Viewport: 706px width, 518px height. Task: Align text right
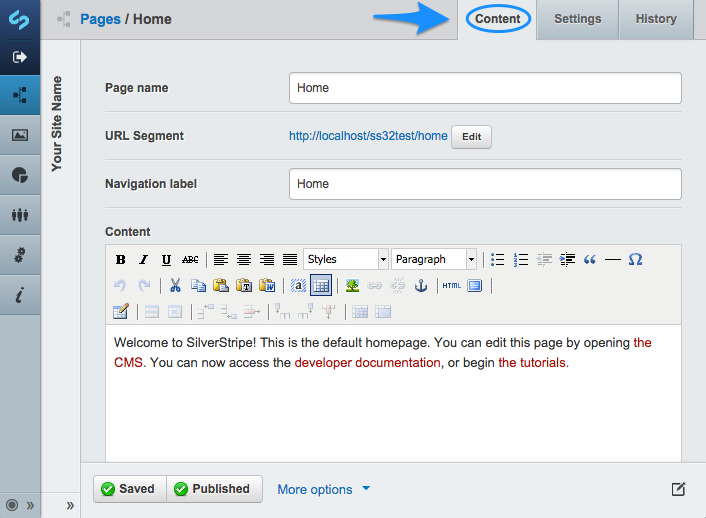click(x=267, y=259)
